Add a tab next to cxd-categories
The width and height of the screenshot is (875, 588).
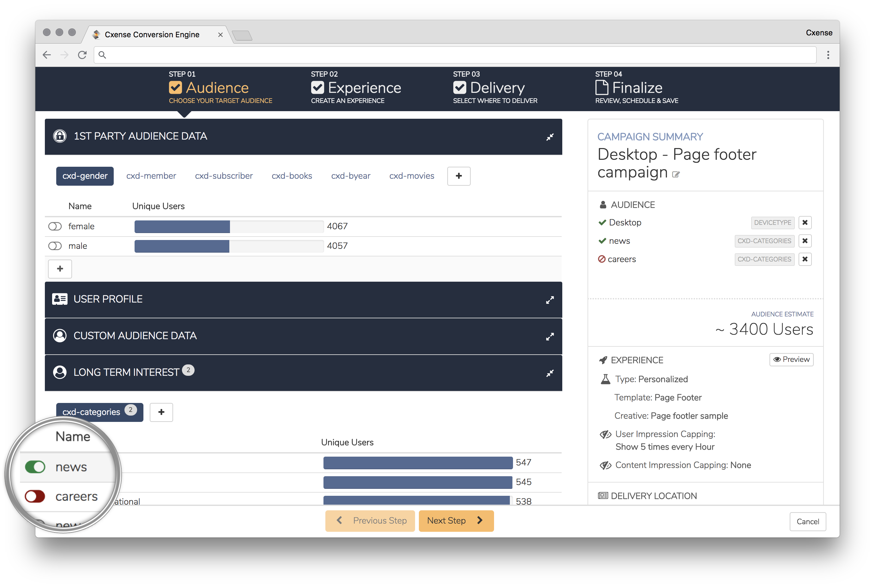point(161,412)
